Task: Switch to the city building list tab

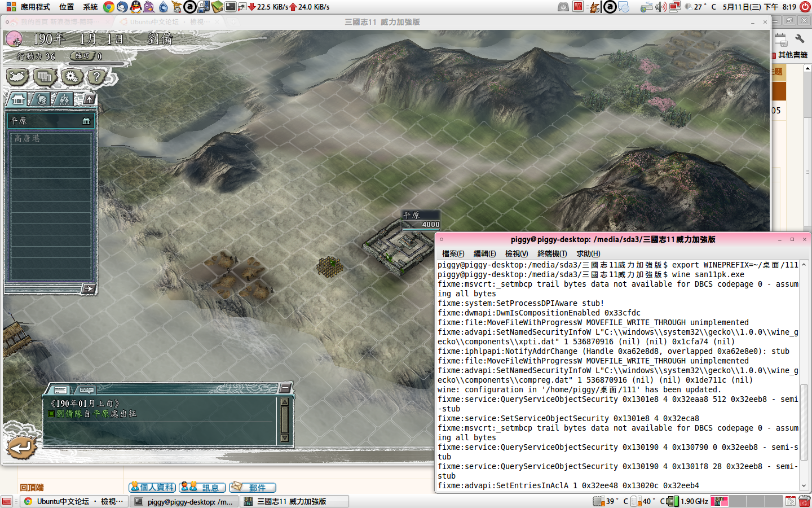Action: pos(18,99)
